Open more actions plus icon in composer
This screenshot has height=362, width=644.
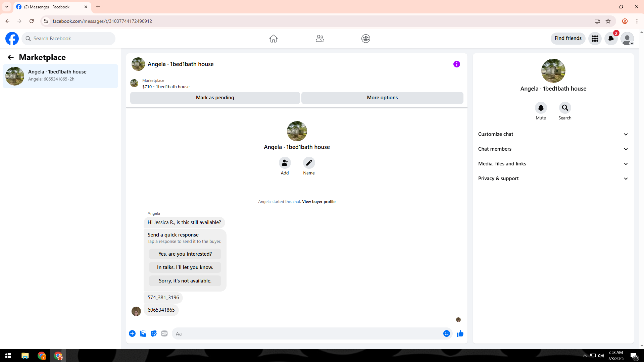tap(132, 333)
